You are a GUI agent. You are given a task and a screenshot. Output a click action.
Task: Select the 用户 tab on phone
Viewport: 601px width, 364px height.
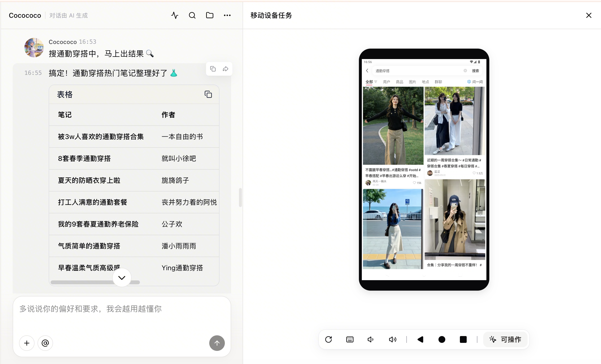tap(386, 82)
